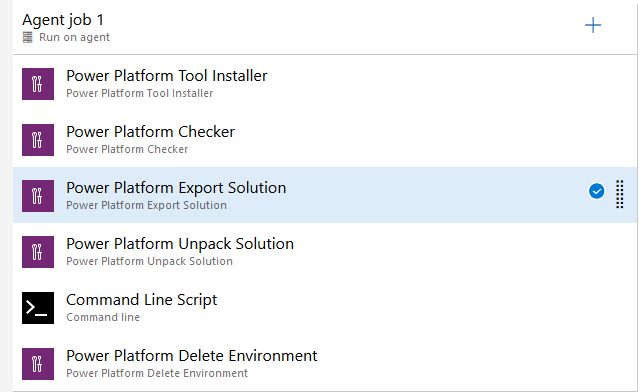Screen dimensions: 641x392
Task: Click the Power Platform Unpack Solution icon
Action: 38,252
